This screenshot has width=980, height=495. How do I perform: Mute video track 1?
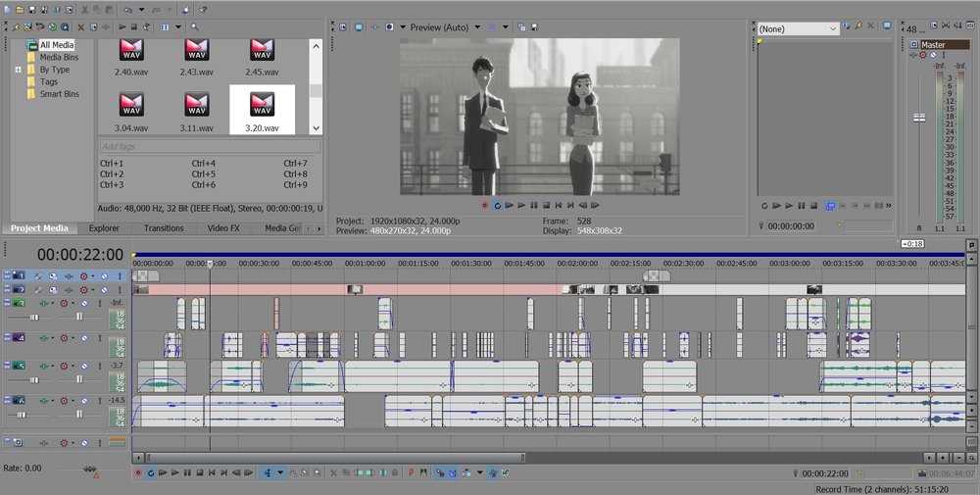105,275
